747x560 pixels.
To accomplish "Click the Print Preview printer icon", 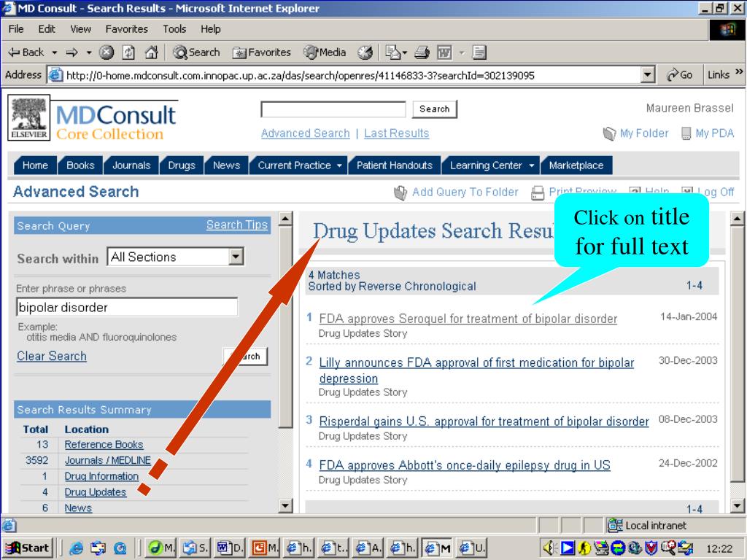I will pyautogui.click(x=538, y=192).
